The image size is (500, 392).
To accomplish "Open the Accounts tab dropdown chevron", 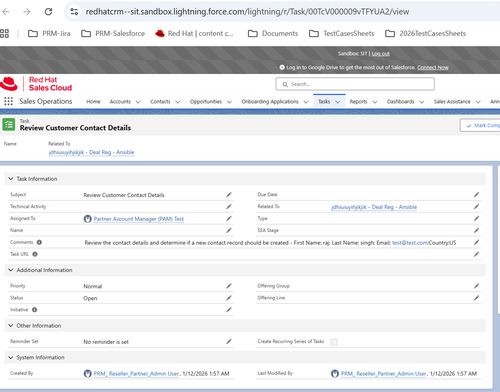I will tap(138, 102).
